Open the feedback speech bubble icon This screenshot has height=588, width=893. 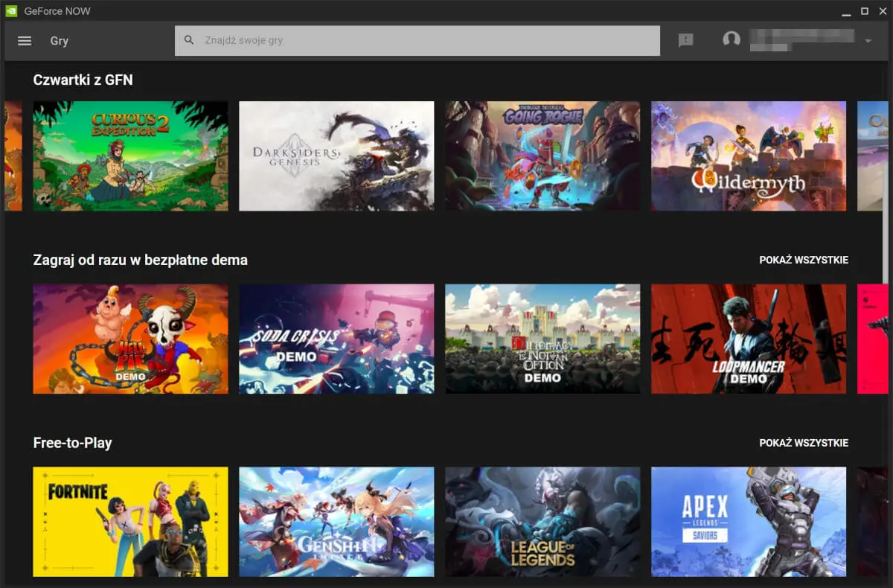(684, 39)
